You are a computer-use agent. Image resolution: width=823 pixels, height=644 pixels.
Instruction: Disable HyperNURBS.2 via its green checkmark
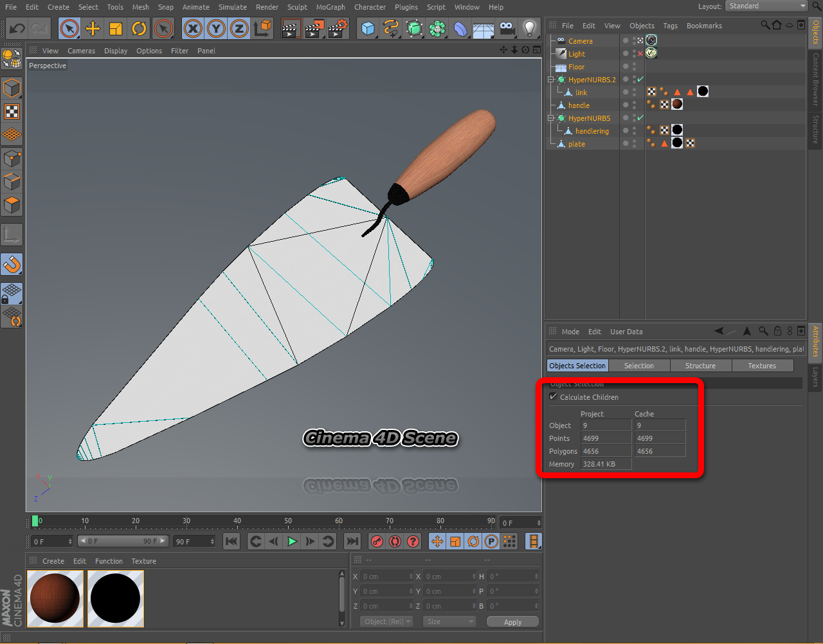(640, 80)
